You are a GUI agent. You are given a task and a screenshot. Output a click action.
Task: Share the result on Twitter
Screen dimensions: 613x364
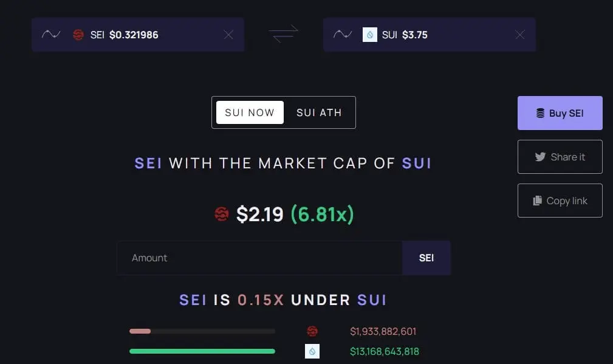560,157
